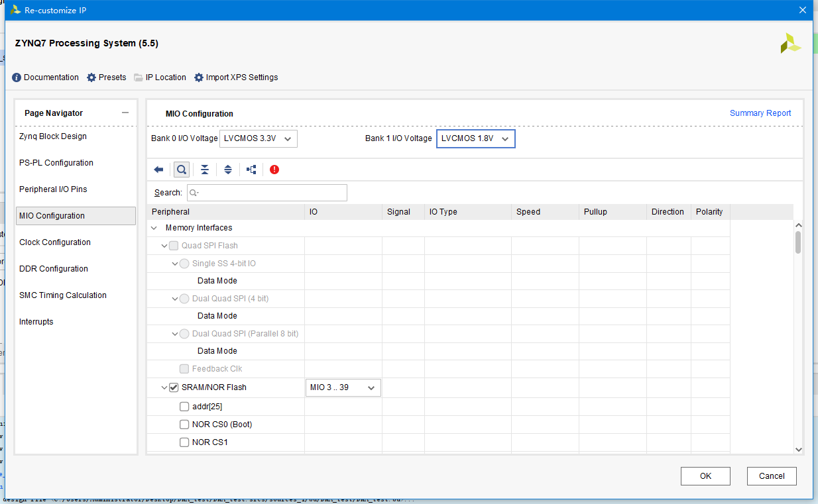Toggle the search magnifier toolbar icon
The image size is (818, 504).
[181, 170]
